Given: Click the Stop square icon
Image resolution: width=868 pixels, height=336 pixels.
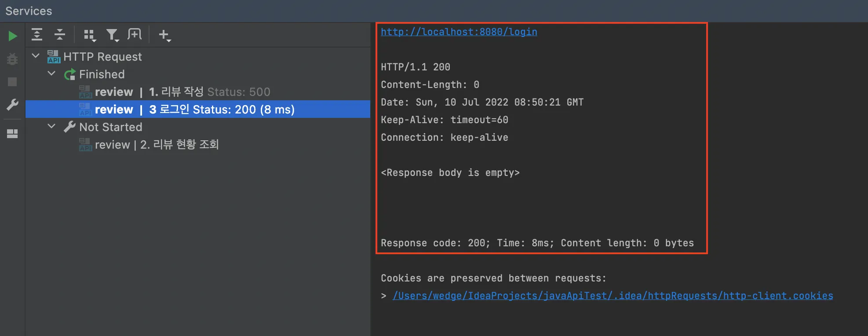Looking at the screenshot, I should pyautogui.click(x=12, y=82).
